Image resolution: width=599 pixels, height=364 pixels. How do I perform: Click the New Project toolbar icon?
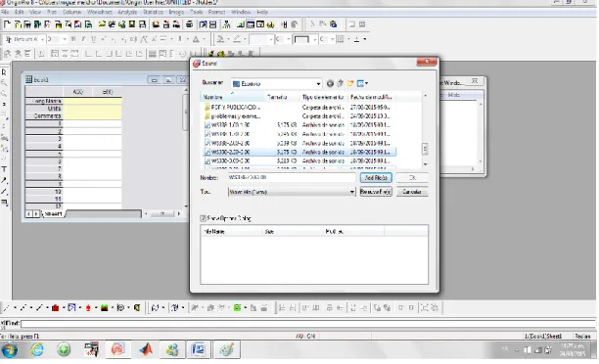(7, 24)
